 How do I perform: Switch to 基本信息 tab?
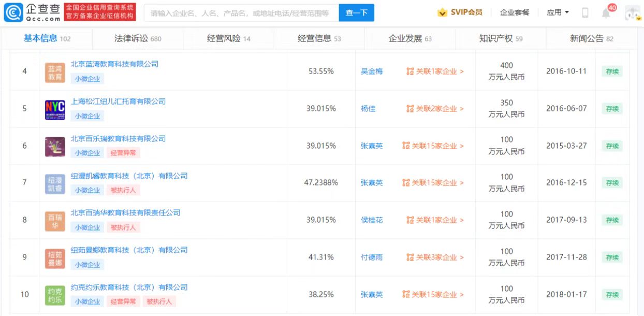click(x=47, y=38)
